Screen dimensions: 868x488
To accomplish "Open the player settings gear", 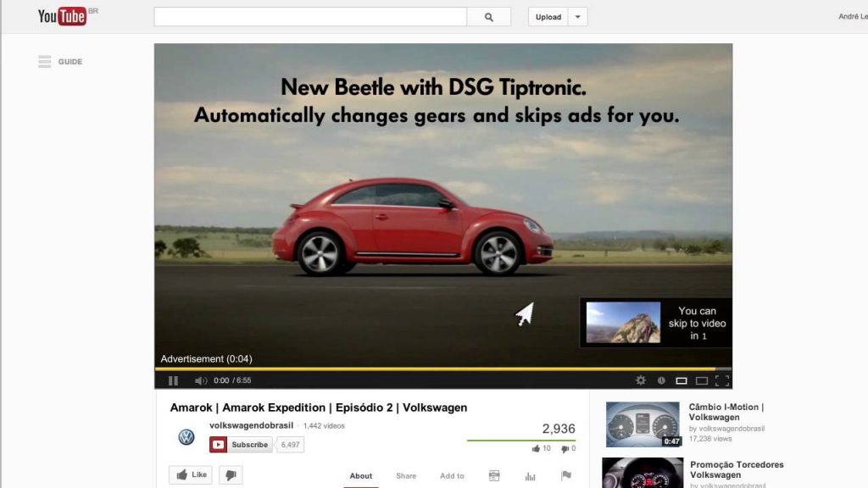I will (642, 380).
